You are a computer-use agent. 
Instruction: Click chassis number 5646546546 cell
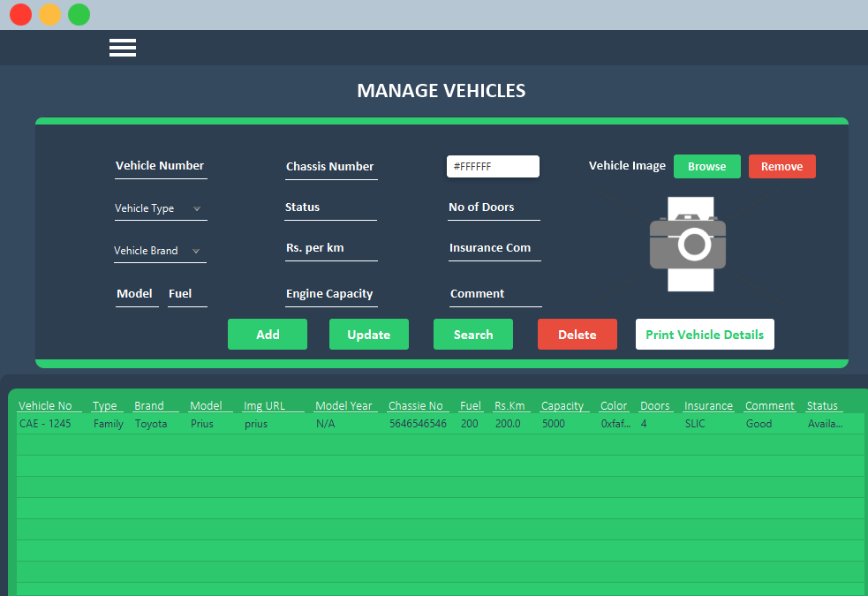[418, 423]
